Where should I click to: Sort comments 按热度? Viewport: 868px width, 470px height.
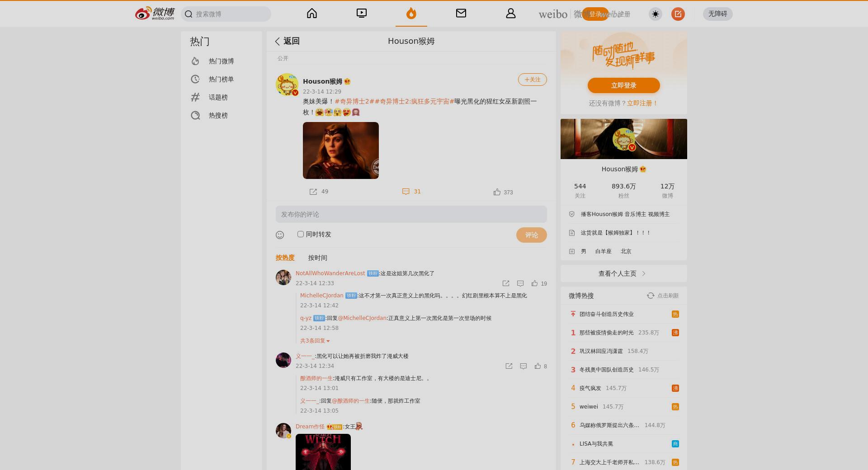point(285,258)
